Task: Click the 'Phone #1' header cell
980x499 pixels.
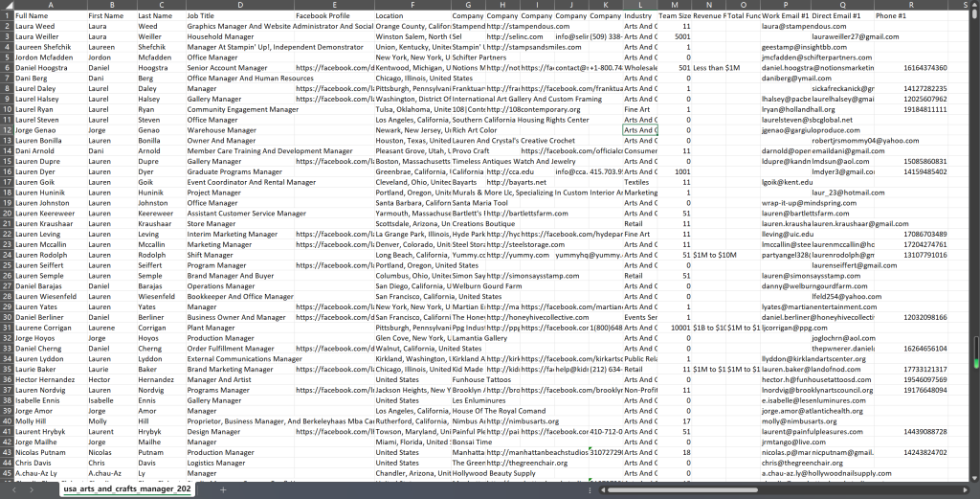Action: point(911,15)
